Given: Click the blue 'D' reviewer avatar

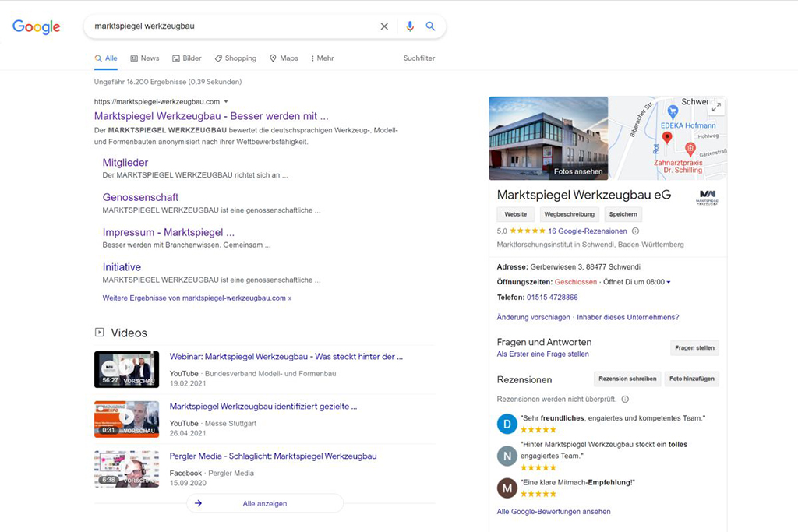Looking at the screenshot, I should coord(507,424).
